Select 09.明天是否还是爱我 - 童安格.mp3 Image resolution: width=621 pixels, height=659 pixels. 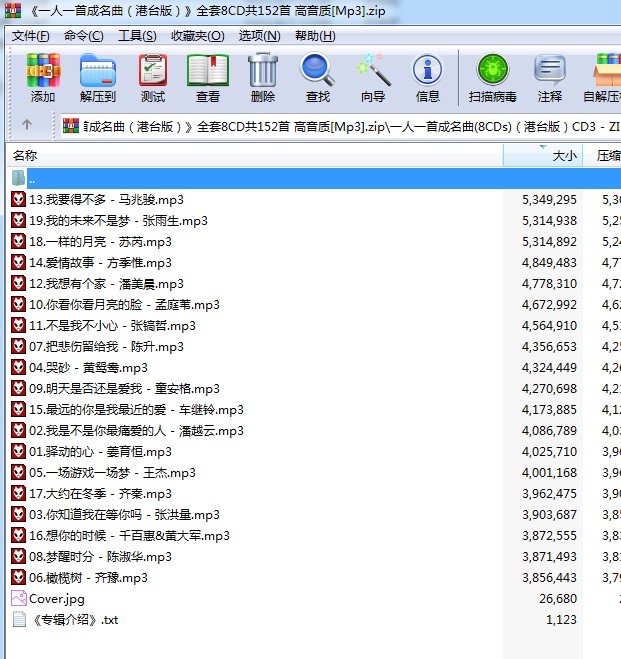click(x=125, y=389)
